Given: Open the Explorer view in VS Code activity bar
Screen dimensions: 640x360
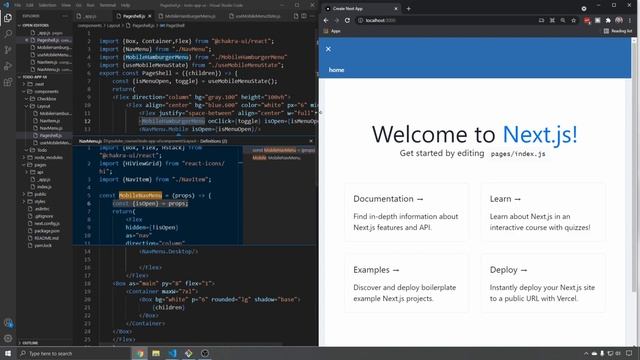Looking at the screenshot, I should pyautogui.click(x=8, y=18).
